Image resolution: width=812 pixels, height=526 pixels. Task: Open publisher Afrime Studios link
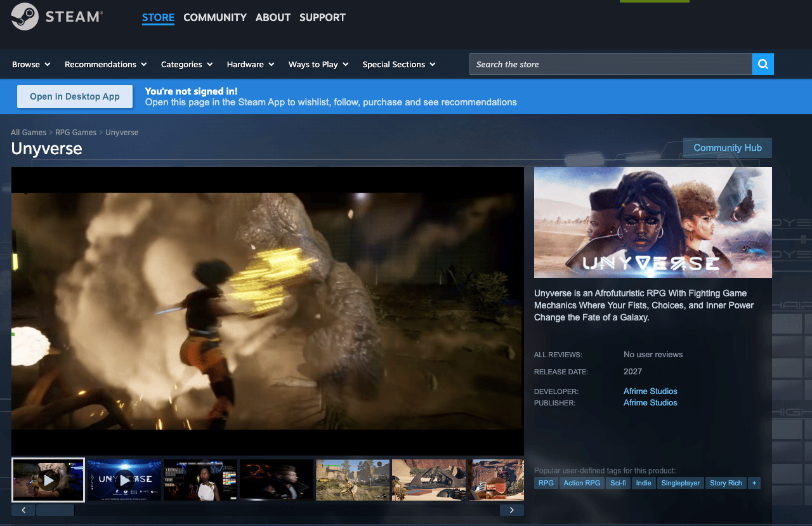pos(650,402)
